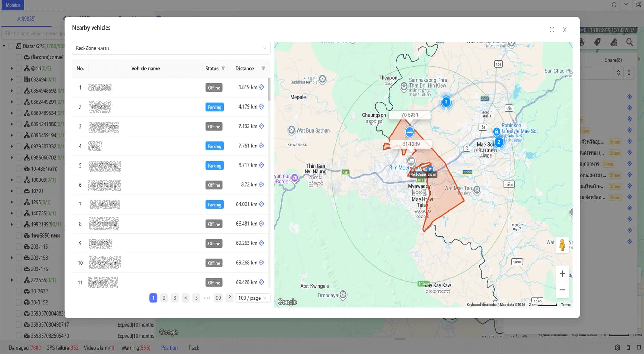Click locate icon for 7.132 km row
Screen dimensions: 644x354
261,126
